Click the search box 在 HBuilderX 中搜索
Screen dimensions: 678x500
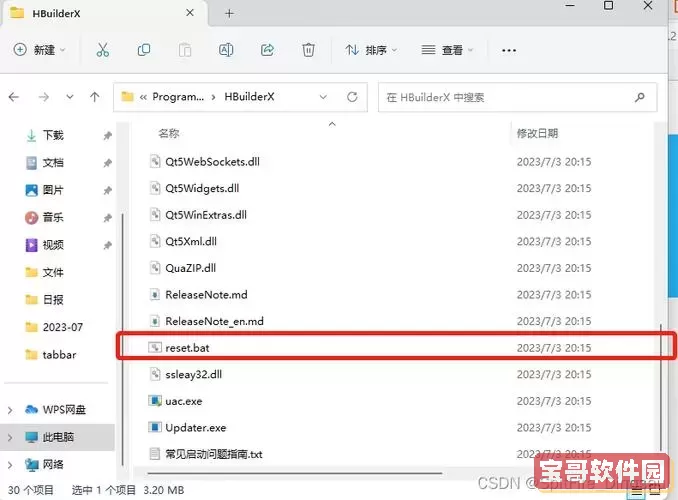point(518,97)
